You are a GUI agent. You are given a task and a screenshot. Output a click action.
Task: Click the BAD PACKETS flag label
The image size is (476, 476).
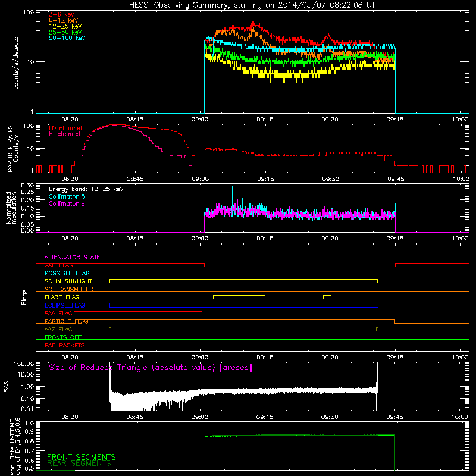pos(65,345)
